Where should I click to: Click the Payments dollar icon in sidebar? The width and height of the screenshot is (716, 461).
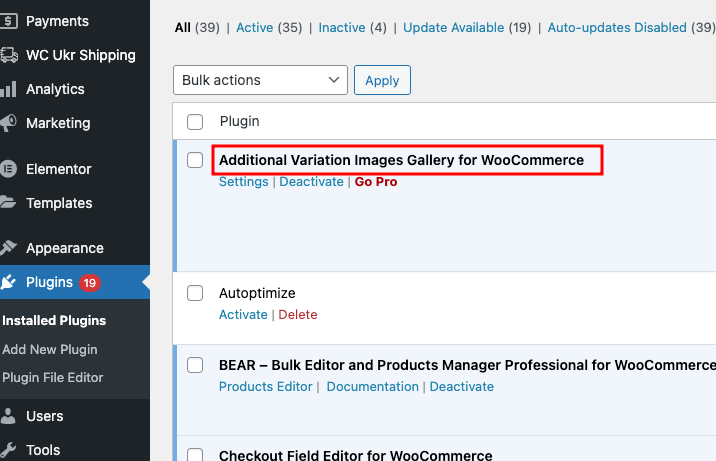(x=8, y=21)
